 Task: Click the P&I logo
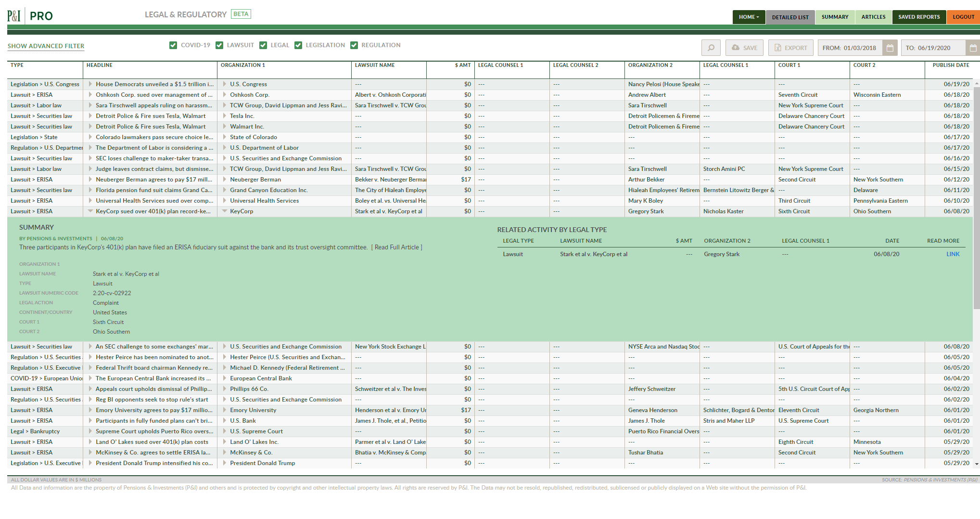[14, 16]
